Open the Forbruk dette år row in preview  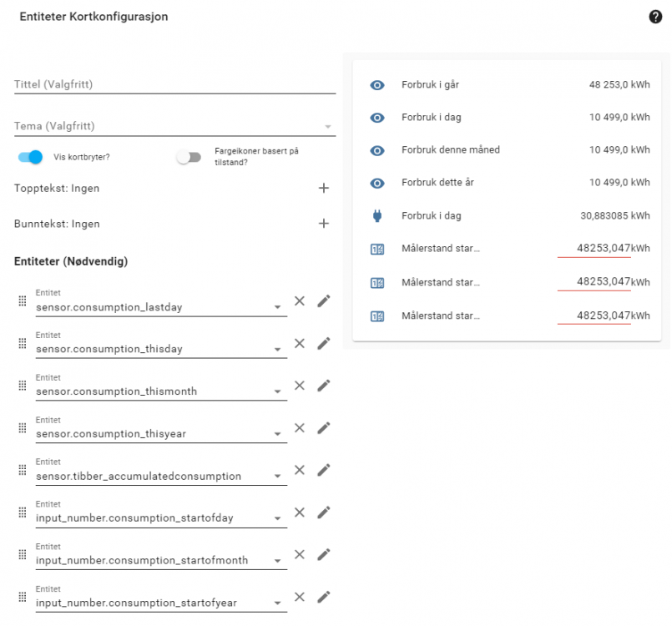[449, 183]
